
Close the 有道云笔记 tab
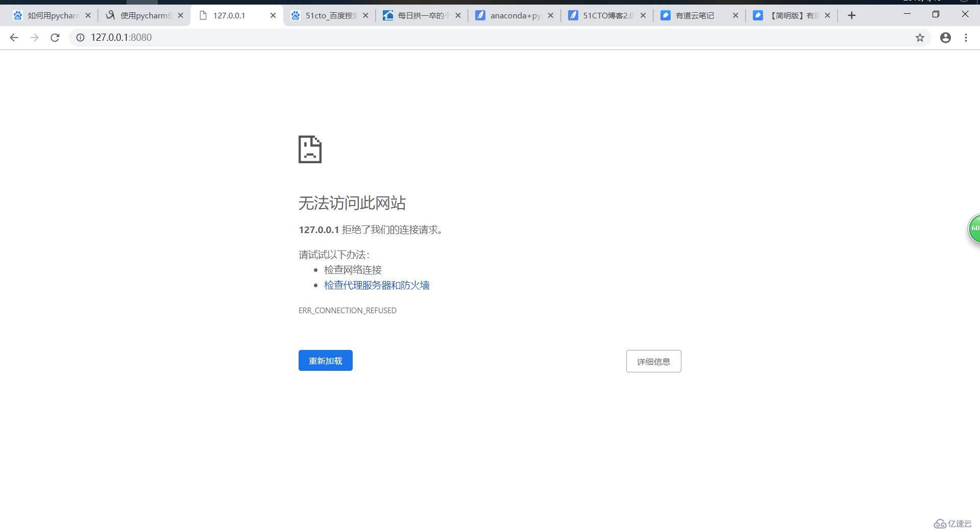pos(736,15)
